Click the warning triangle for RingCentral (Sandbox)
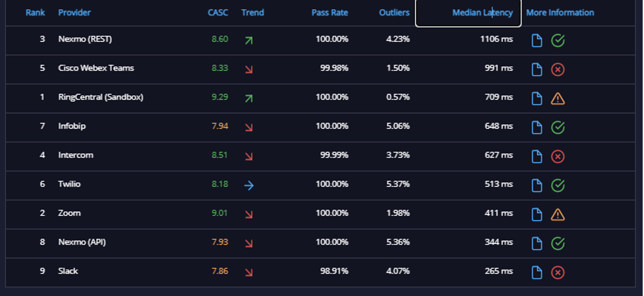Image resolution: width=644 pixels, height=296 pixels. pos(558,98)
